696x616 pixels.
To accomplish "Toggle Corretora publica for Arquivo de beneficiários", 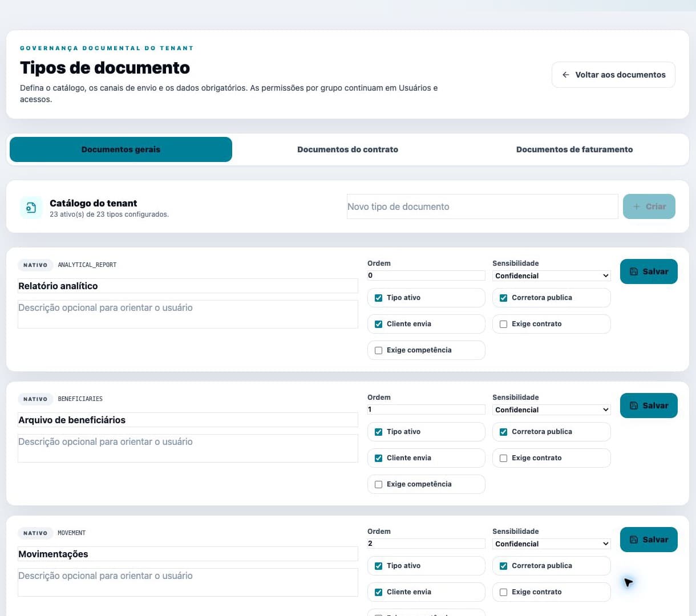I will point(503,432).
